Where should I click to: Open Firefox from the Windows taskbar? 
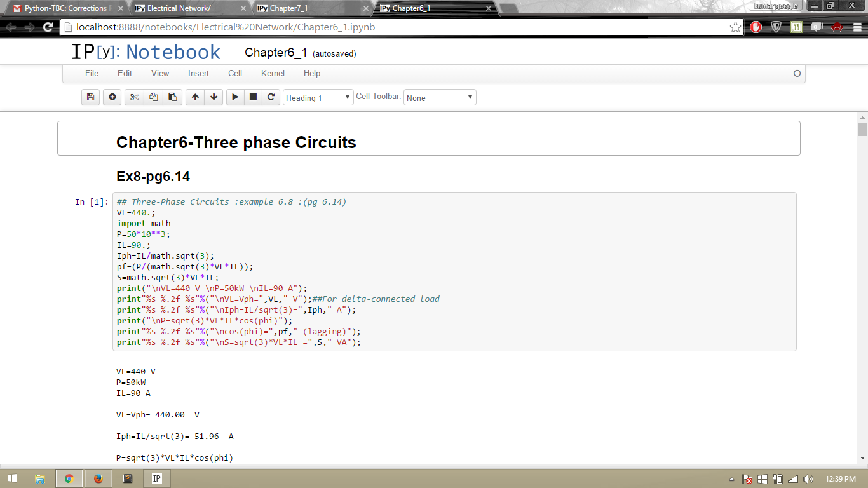98,478
